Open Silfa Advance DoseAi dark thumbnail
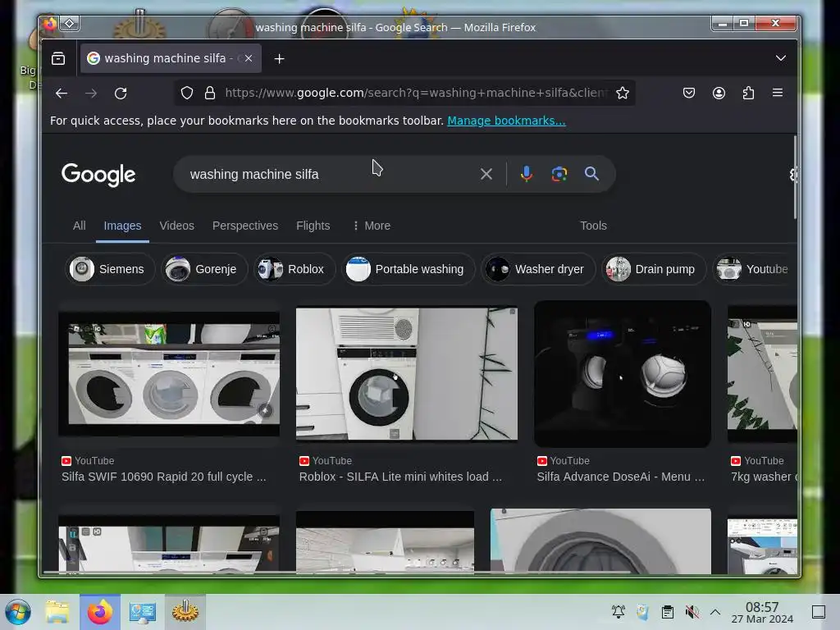This screenshot has height=630, width=840. click(623, 374)
